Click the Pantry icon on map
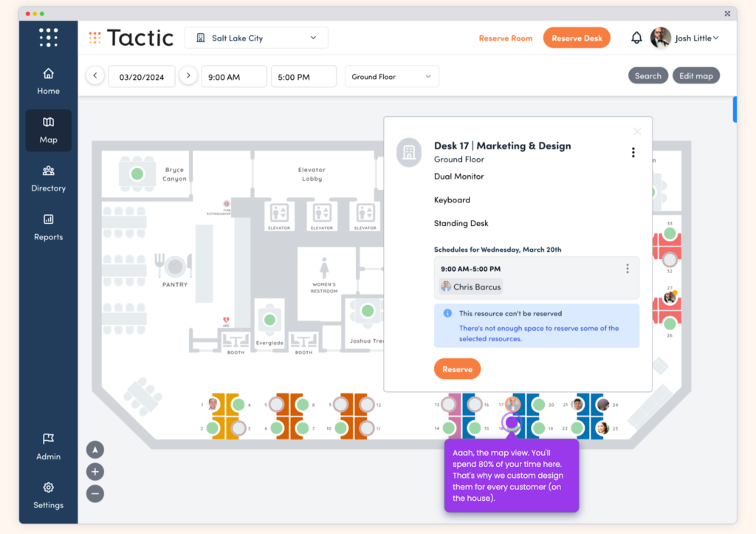The image size is (756, 534). tap(174, 266)
